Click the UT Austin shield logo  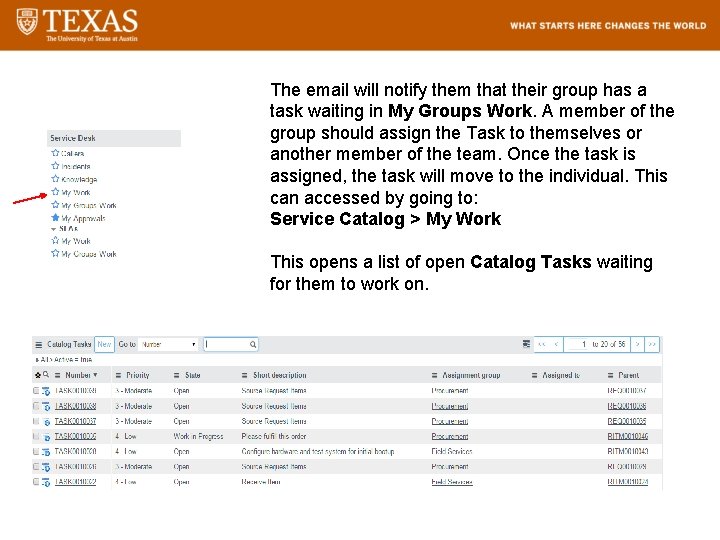pyautogui.click(x=27, y=21)
